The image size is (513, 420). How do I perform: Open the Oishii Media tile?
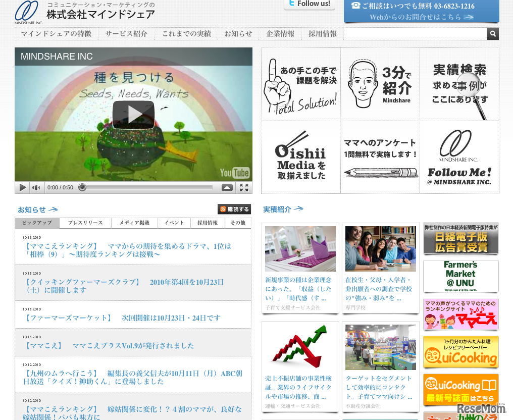(300, 157)
